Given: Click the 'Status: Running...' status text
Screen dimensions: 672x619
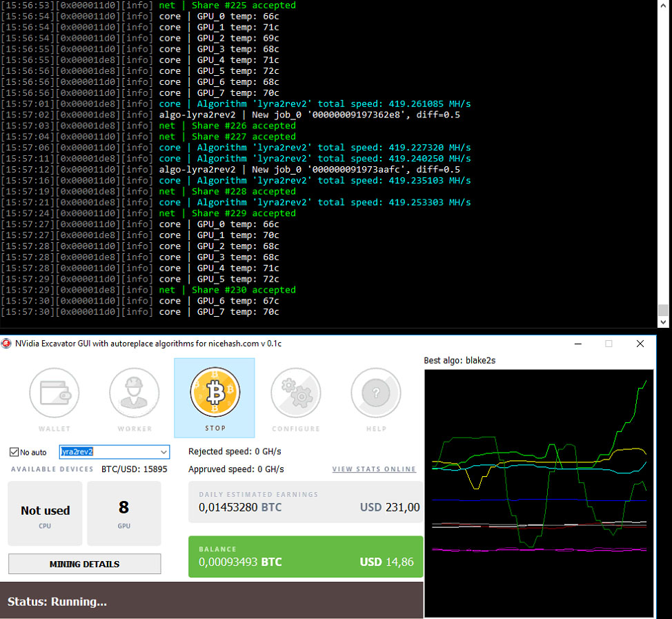Looking at the screenshot, I should [x=57, y=602].
